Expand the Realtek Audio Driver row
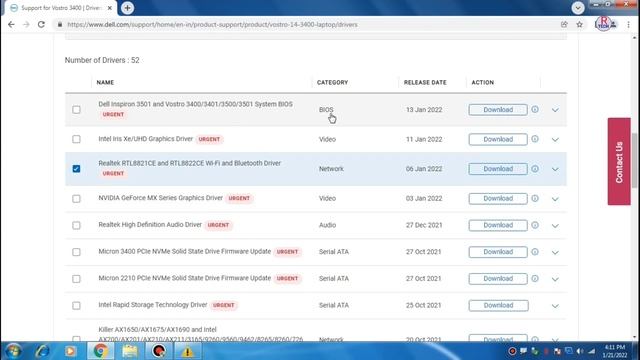 click(x=555, y=226)
